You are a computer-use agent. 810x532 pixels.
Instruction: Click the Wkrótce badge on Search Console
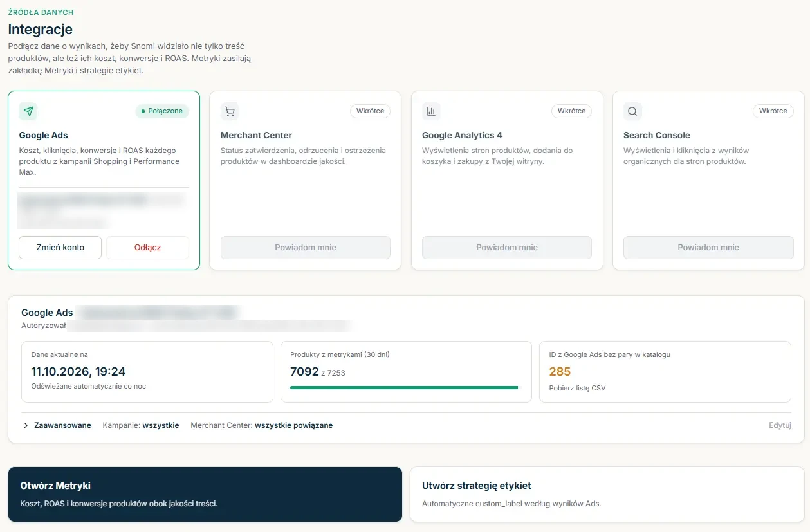[x=773, y=111]
